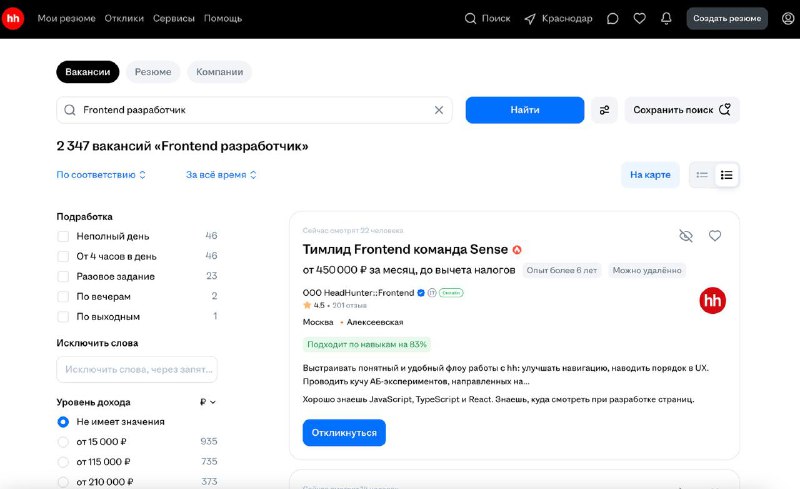
Task: Click the Алексеевская metro station text
Action: coord(375,322)
